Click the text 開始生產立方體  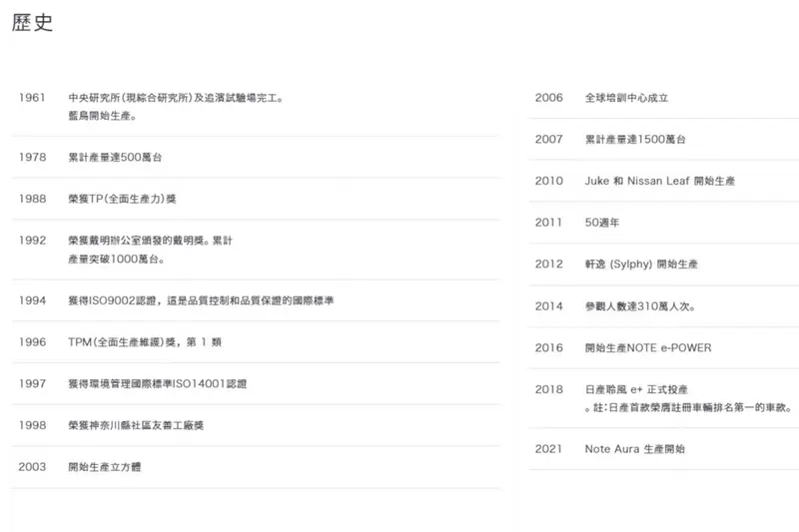[x=105, y=467]
